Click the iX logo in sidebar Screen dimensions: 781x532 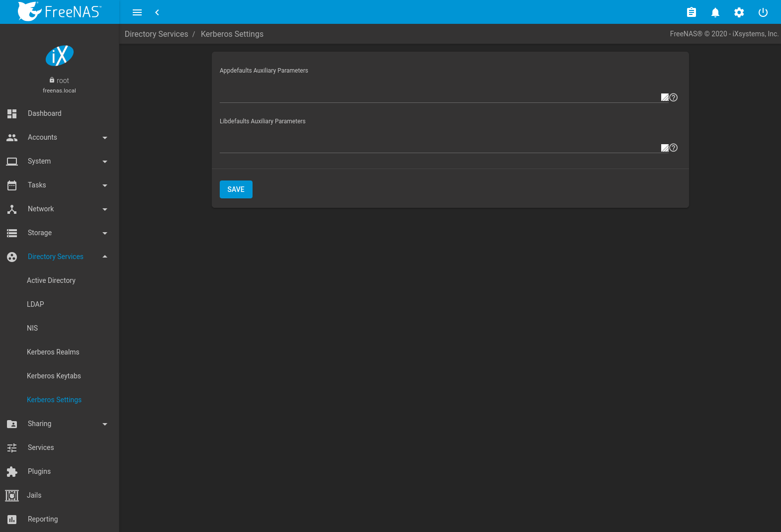pos(60,56)
